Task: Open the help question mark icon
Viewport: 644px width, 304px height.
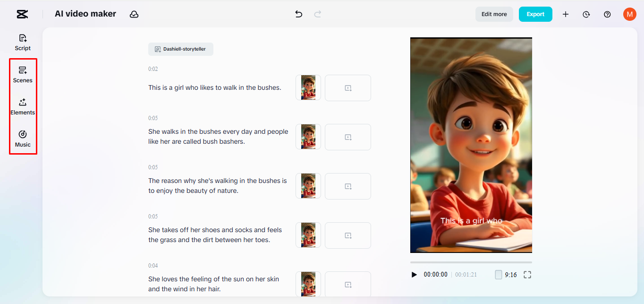Action: pyautogui.click(x=607, y=14)
